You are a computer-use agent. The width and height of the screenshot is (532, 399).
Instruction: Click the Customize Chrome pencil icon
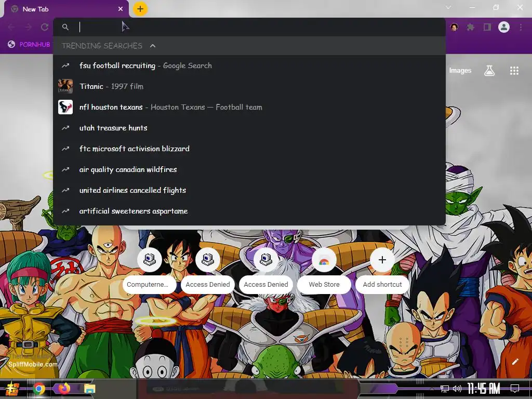point(515,362)
